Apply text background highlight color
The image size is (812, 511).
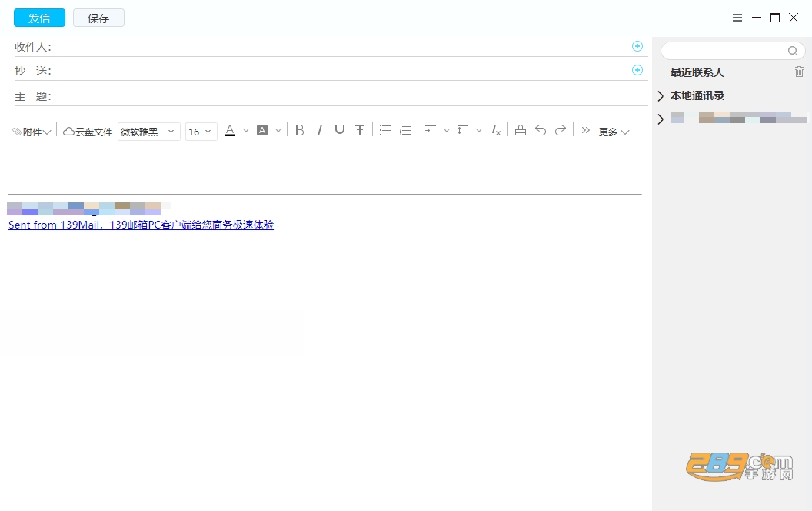click(262, 131)
